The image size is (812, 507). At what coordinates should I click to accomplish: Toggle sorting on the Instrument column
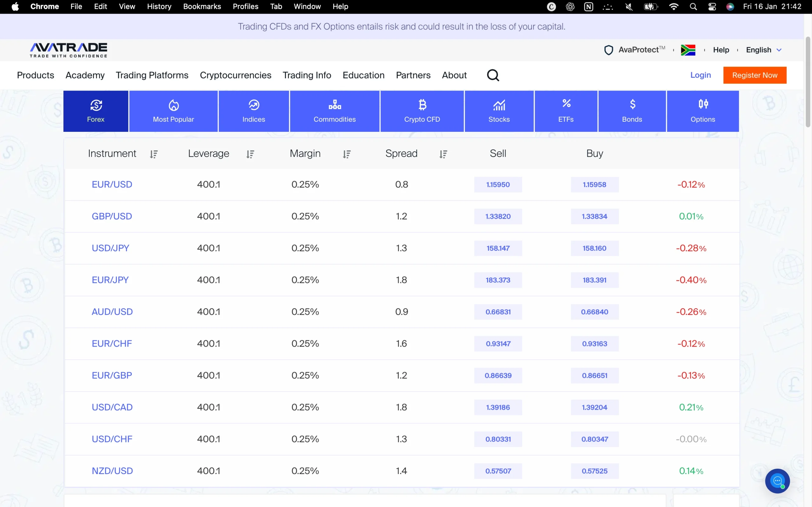(x=154, y=154)
